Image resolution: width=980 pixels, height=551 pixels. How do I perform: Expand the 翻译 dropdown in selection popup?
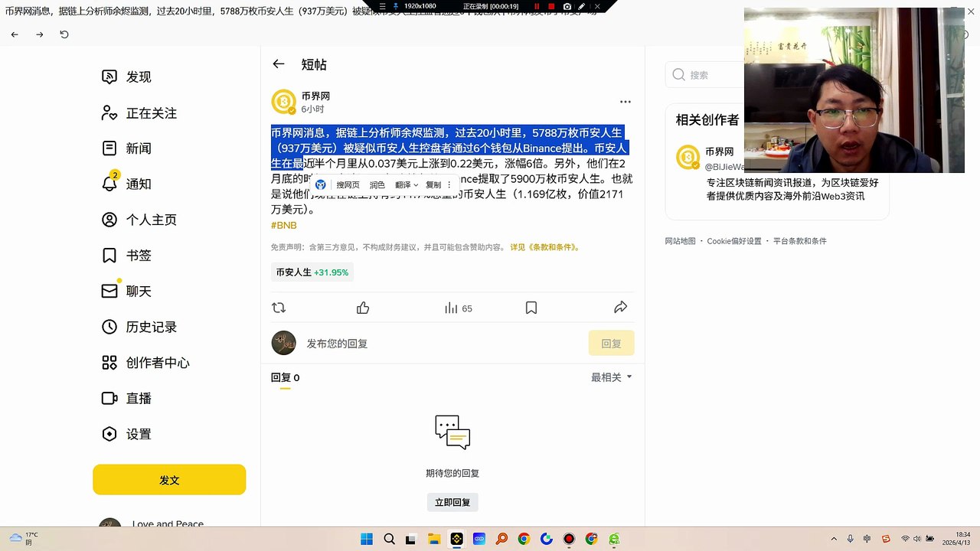(406, 185)
